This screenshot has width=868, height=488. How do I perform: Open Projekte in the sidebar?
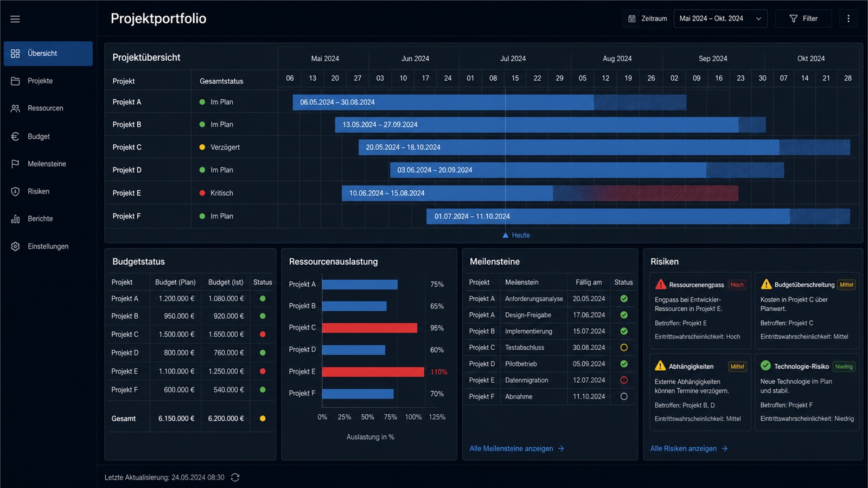click(x=48, y=81)
